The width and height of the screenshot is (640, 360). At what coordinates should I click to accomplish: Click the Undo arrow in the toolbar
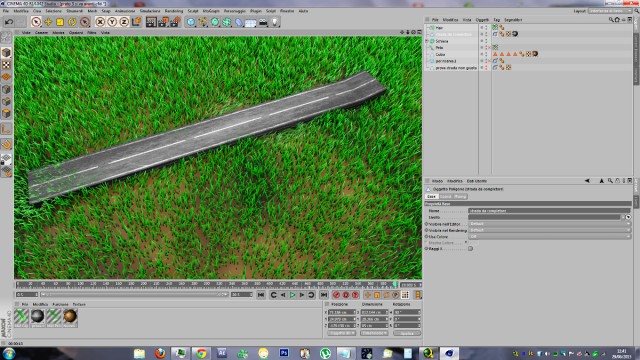tap(9, 22)
